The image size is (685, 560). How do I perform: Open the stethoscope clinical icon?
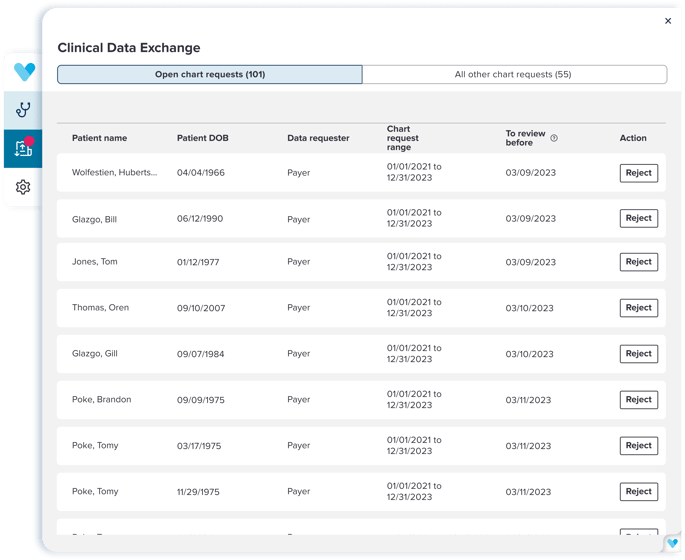pyautogui.click(x=24, y=110)
